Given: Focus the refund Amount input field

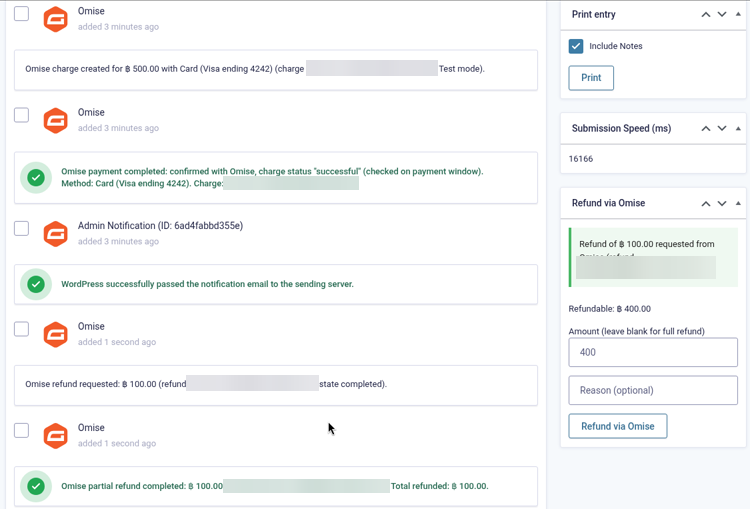Looking at the screenshot, I should coord(653,353).
